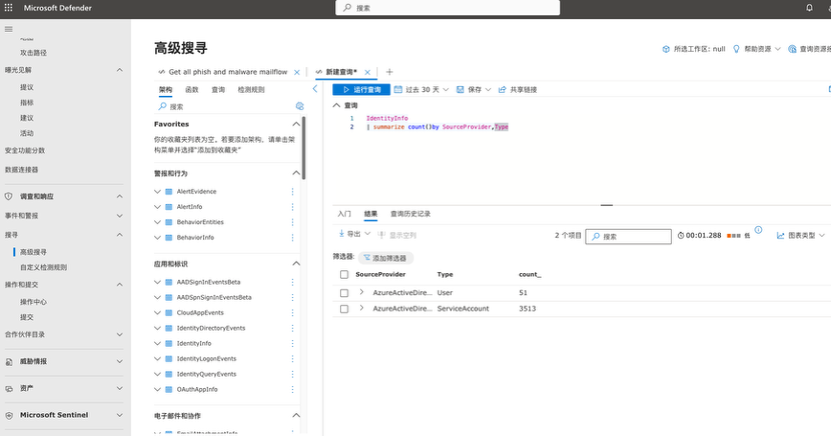This screenshot has height=436, width=832.
Task: Open more options for AADSignInEventsBeta
Action: click(292, 282)
